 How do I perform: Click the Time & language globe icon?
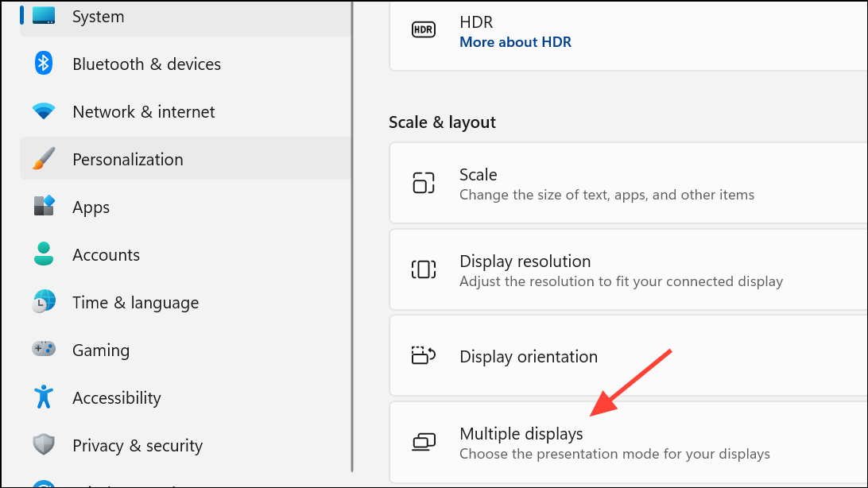[x=44, y=302]
